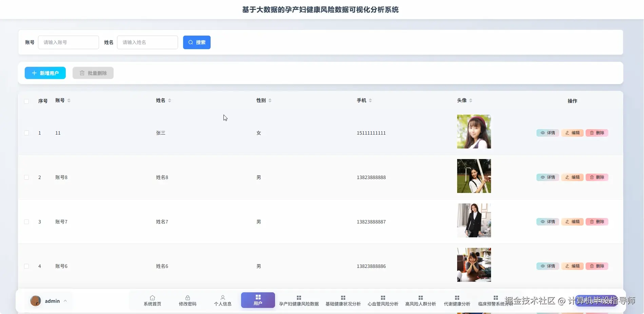
Task: Click the 搜索 search button
Action: coord(197,42)
